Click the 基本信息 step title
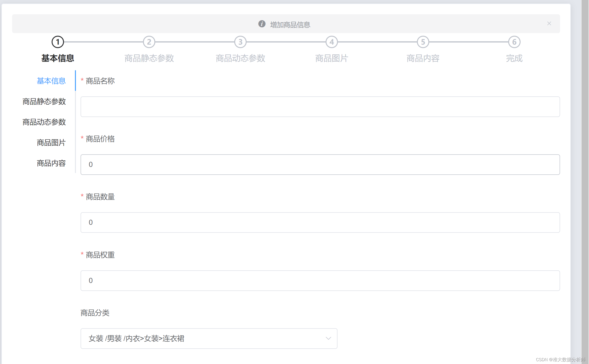Screen dimensions: 589x364 coord(58,58)
